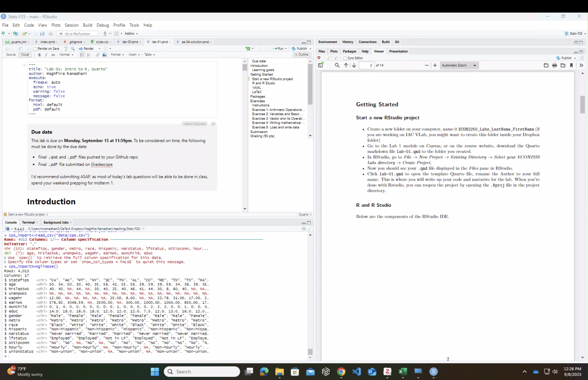Screen dimensions: 588x380
Task: Click the outline panel scrollbar thumb
Action: (x=310, y=84)
